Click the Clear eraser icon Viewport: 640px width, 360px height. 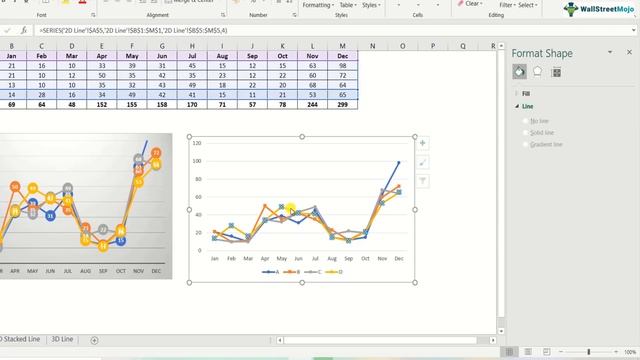point(460,4)
